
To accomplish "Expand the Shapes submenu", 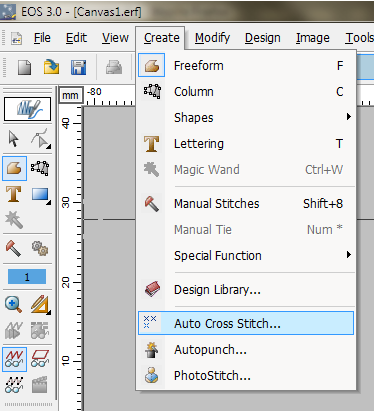I will point(246,117).
